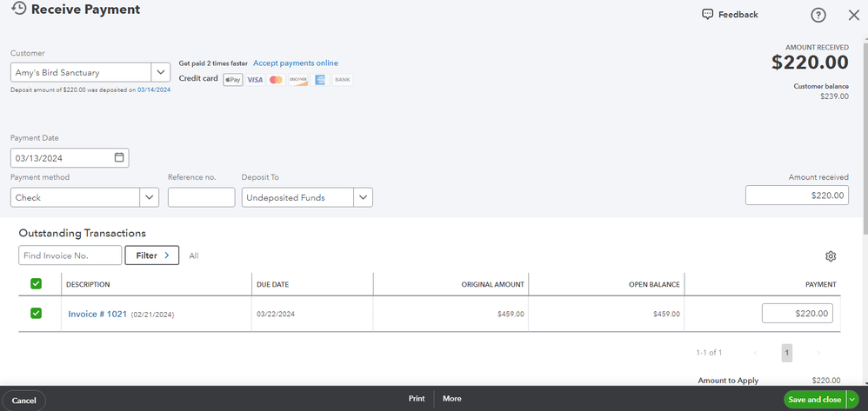This screenshot has height=411, width=868.
Task: Expand the Payment method dropdown
Action: [149, 197]
